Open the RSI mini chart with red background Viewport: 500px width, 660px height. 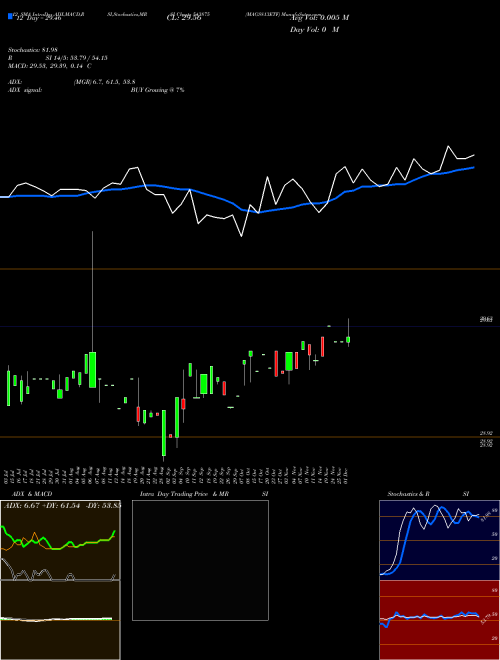pyautogui.click(x=439, y=620)
